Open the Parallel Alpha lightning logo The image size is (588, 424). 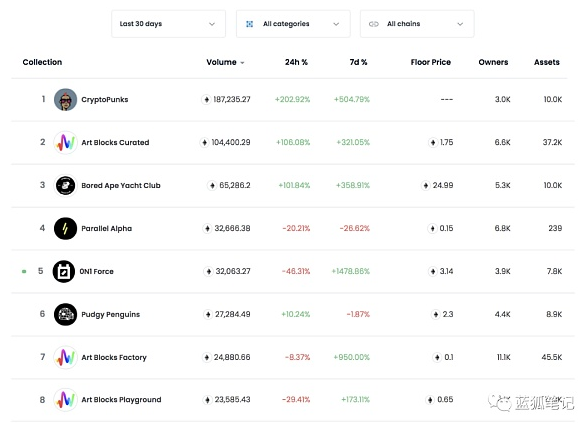tap(65, 228)
